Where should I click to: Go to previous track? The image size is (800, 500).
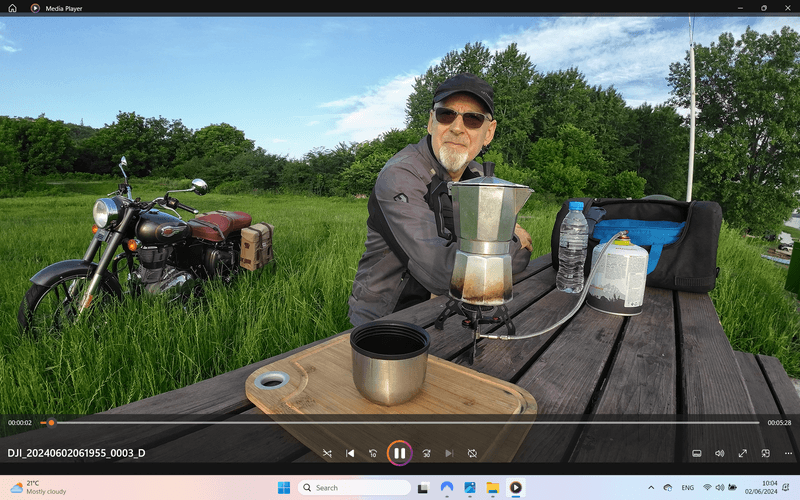point(350,453)
